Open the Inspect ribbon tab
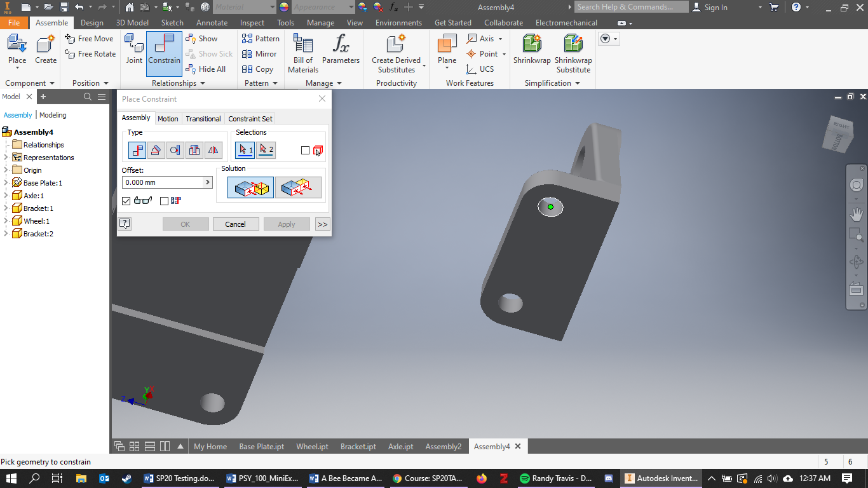The height and width of the screenshot is (488, 868). pos(252,23)
